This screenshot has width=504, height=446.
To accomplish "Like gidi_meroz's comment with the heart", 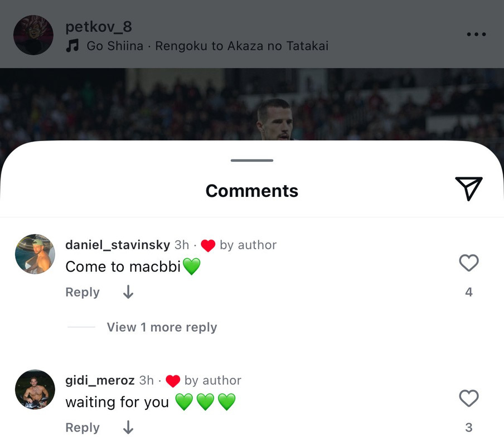I will point(468,398).
